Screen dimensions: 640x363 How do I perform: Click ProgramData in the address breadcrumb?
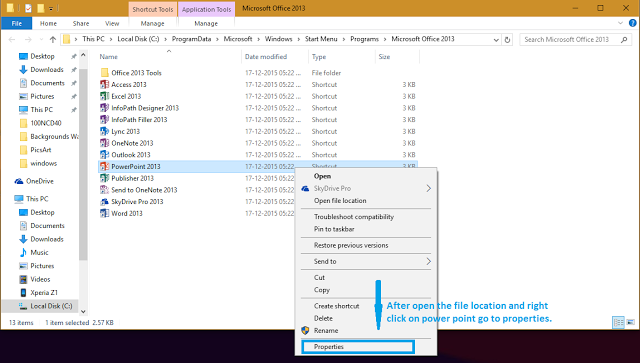click(x=191, y=39)
